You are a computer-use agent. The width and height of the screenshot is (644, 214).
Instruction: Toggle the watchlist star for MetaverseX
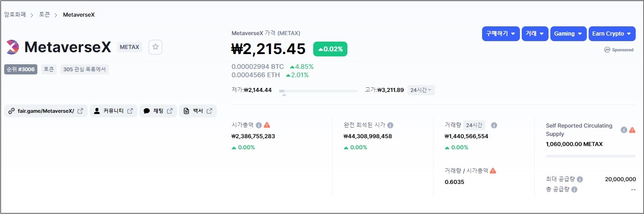tap(155, 47)
